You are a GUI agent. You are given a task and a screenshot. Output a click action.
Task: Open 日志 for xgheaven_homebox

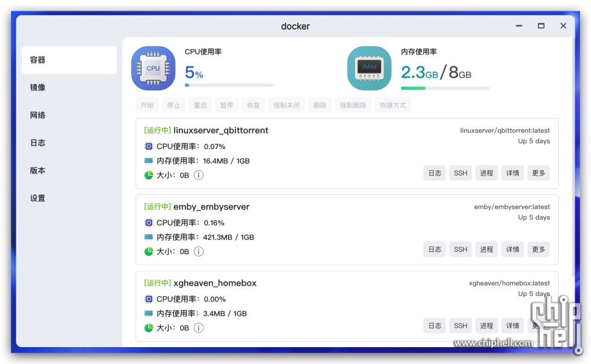click(435, 325)
